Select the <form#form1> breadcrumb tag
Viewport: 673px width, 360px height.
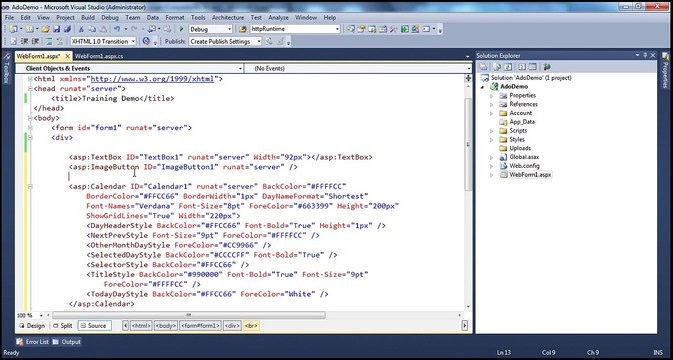point(200,326)
